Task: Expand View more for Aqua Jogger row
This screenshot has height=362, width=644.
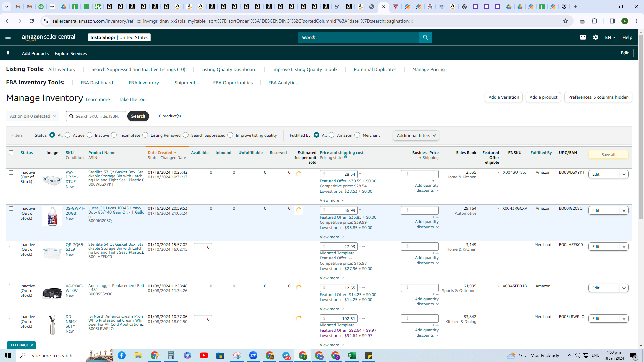Action: (x=332, y=309)
